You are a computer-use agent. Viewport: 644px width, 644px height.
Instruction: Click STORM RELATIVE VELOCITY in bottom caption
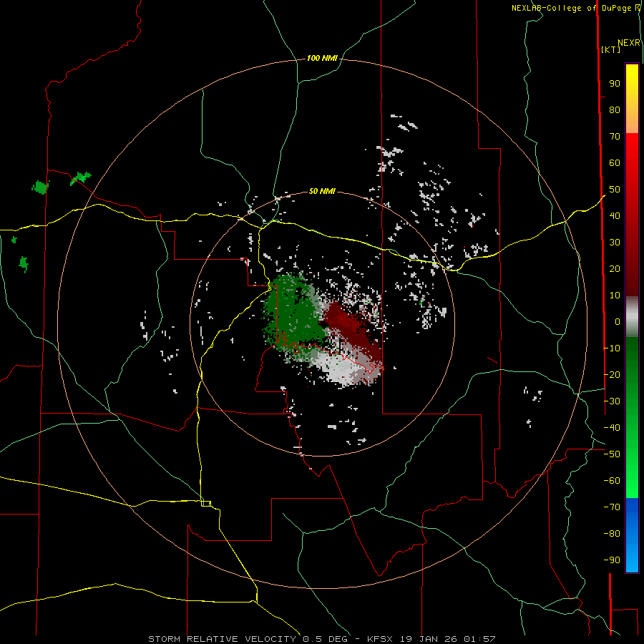222,639
